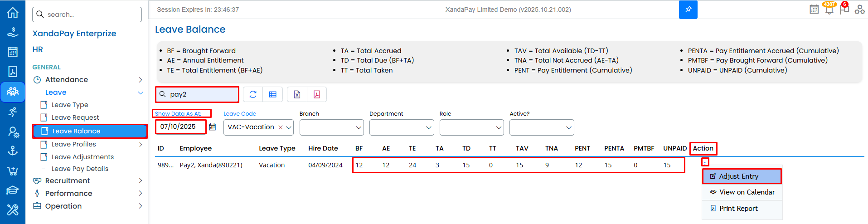Sort by the Employee column header
868x224 pixels.
(195, 148)
